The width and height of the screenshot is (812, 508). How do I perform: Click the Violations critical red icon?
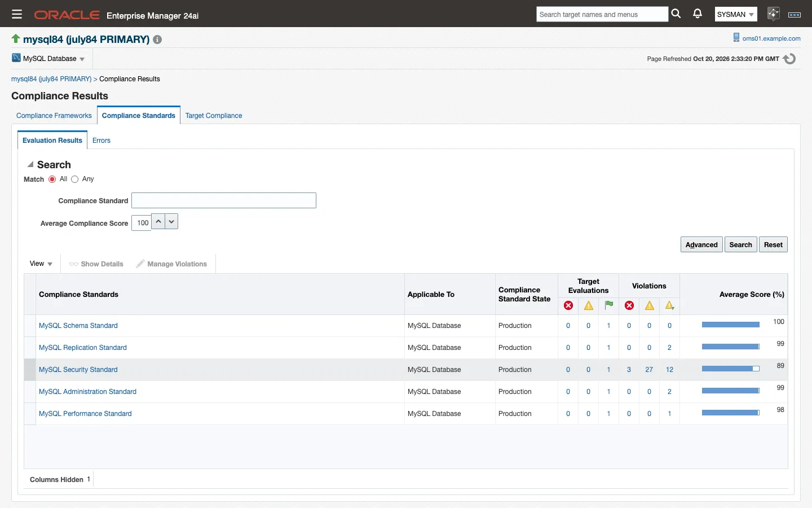(x=629, y=305)
